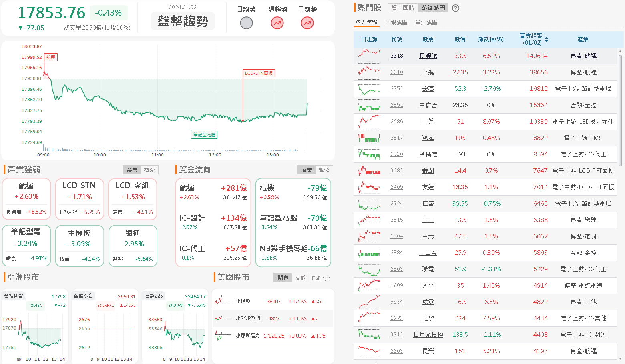Image resolution: width=625 pixels, height=364 pixels.
Task: Open the 當沖焦點 tab
Action: click(x=426, y=22)
